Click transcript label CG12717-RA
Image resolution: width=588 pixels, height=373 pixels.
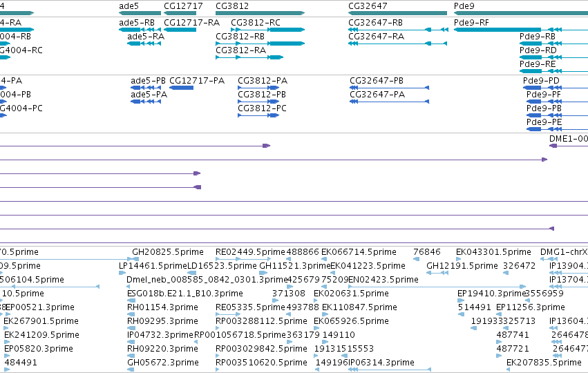click(191, 23)
